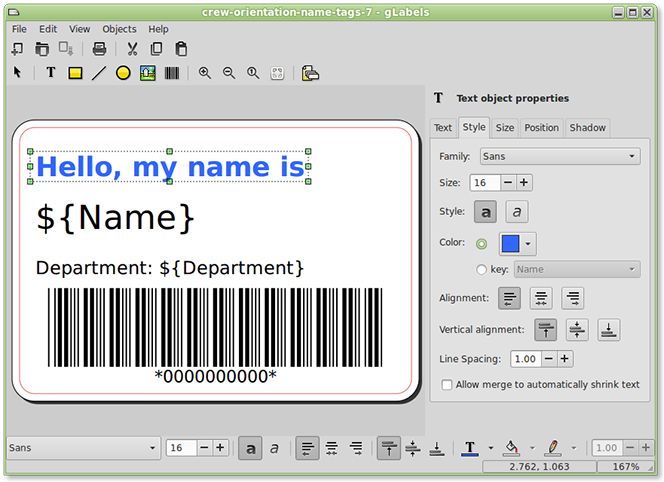The image size is (664, 482).
Task: Open the Family font dropdown
Action: click(x=560, y=156)
